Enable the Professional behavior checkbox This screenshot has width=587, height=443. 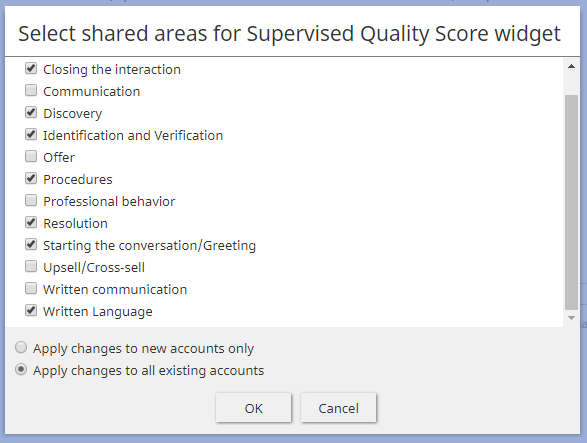tap(31, 200)
